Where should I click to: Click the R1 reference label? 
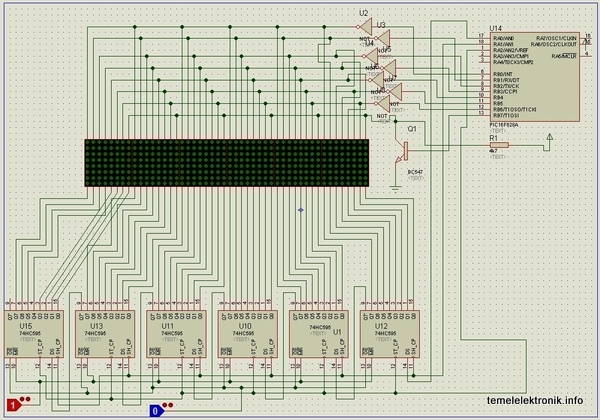pos(494,138)
